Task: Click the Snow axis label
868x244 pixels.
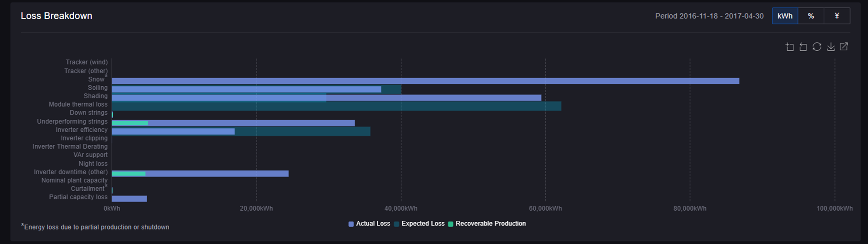Action: 96,79
